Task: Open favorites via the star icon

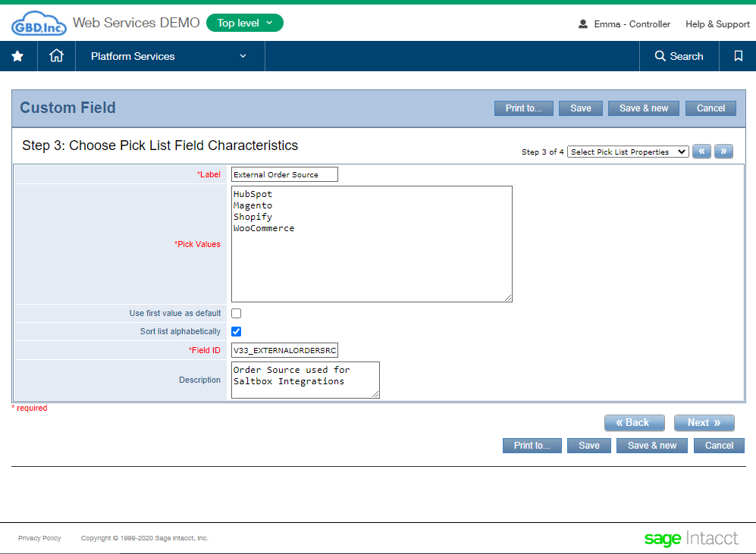Action: click(18, 56)
